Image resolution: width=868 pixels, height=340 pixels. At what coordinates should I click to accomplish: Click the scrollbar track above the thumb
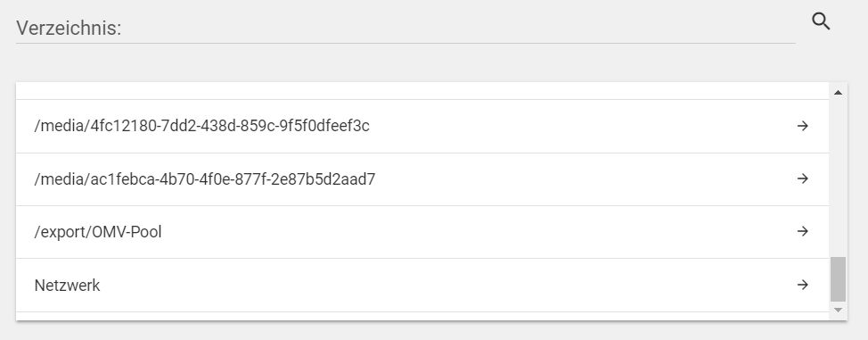838,178
